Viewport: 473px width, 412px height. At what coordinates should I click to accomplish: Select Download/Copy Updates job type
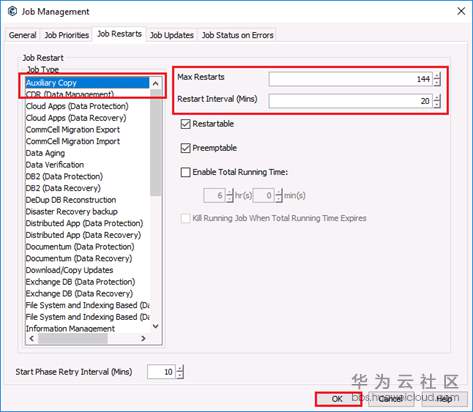coord(87,270)
